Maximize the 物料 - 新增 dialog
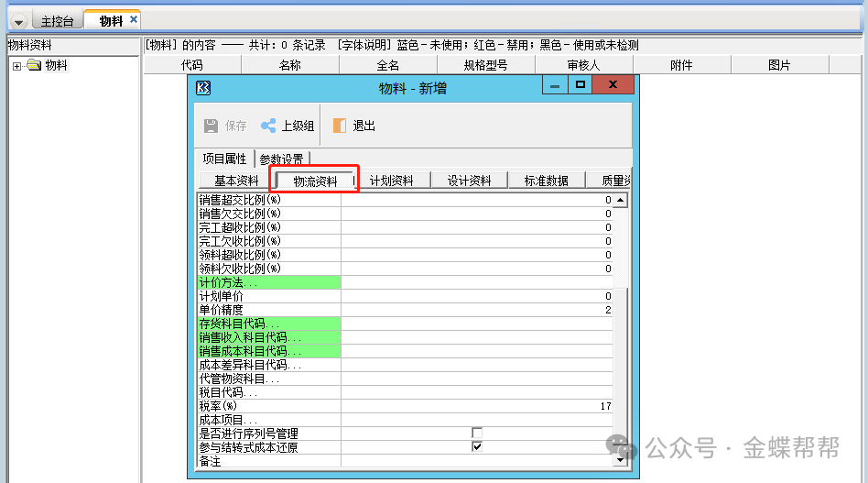Image resolution: width=868 pixels, height=483 pixels. click(580, 84)
